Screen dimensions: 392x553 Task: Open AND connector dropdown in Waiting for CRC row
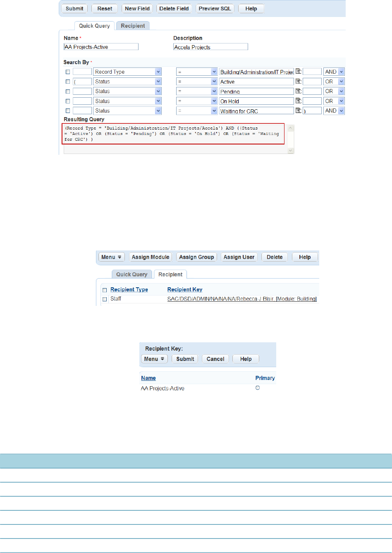(341, 111)
